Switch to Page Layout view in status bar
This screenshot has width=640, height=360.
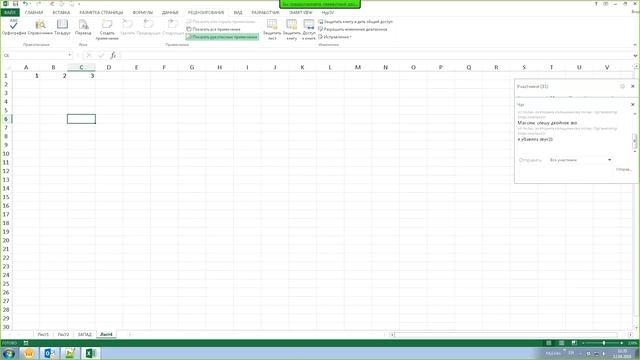[562, 343]
